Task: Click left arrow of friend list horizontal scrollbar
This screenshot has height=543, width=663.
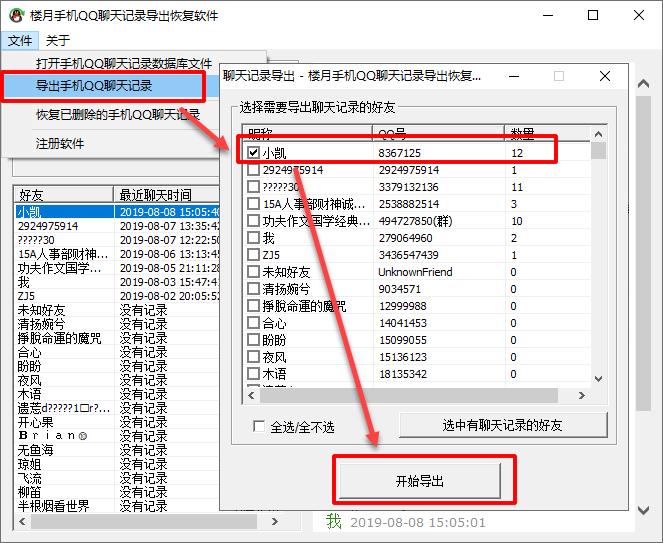Action: pos(22,521)
